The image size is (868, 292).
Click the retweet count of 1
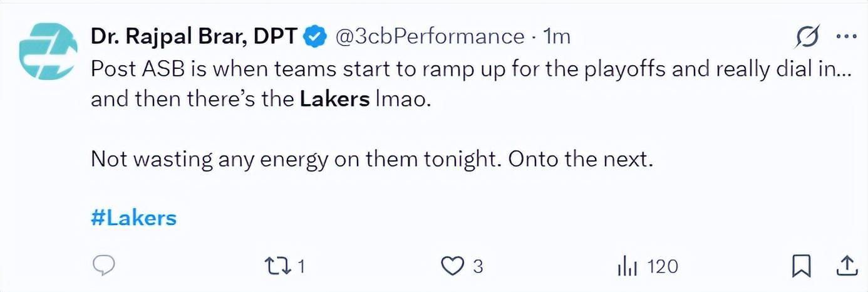(301, 268)
